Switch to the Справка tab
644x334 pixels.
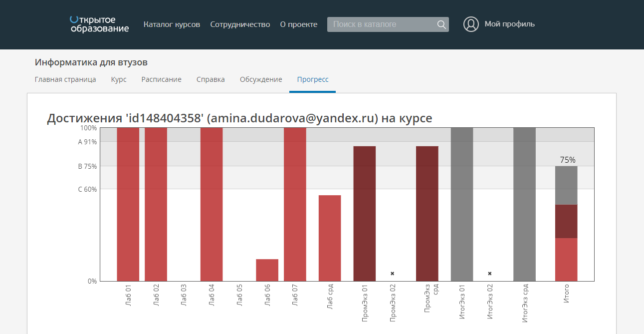click(211, 79)
